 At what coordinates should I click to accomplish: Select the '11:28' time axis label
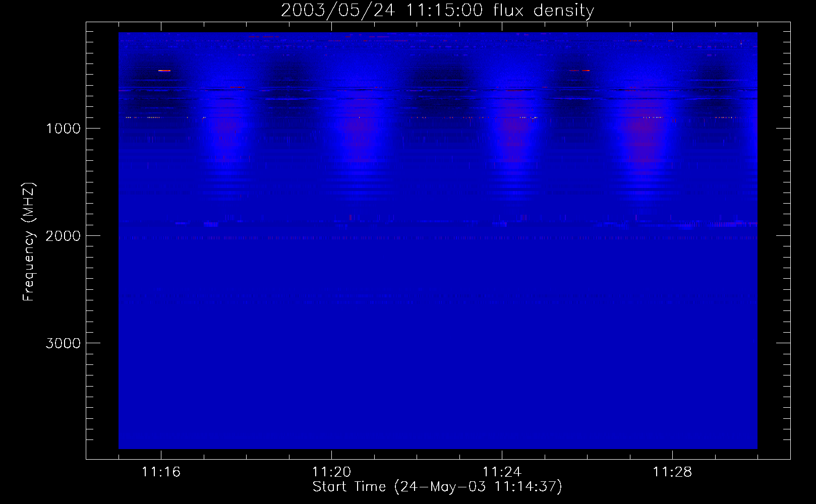click(x=672, y=472)
